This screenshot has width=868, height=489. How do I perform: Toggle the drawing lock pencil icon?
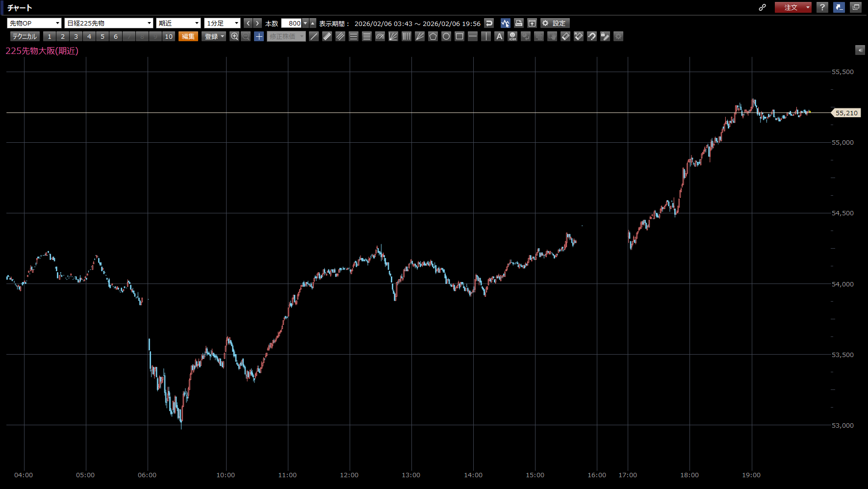[605, 36]
